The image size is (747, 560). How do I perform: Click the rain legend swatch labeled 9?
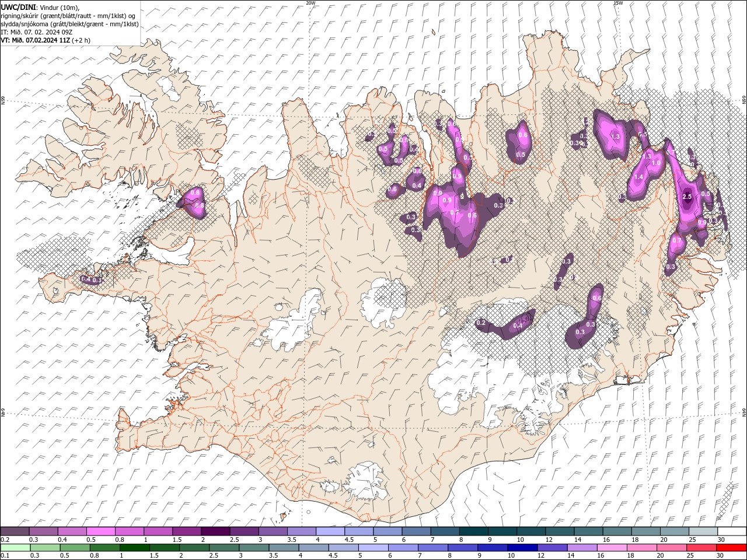492,548
